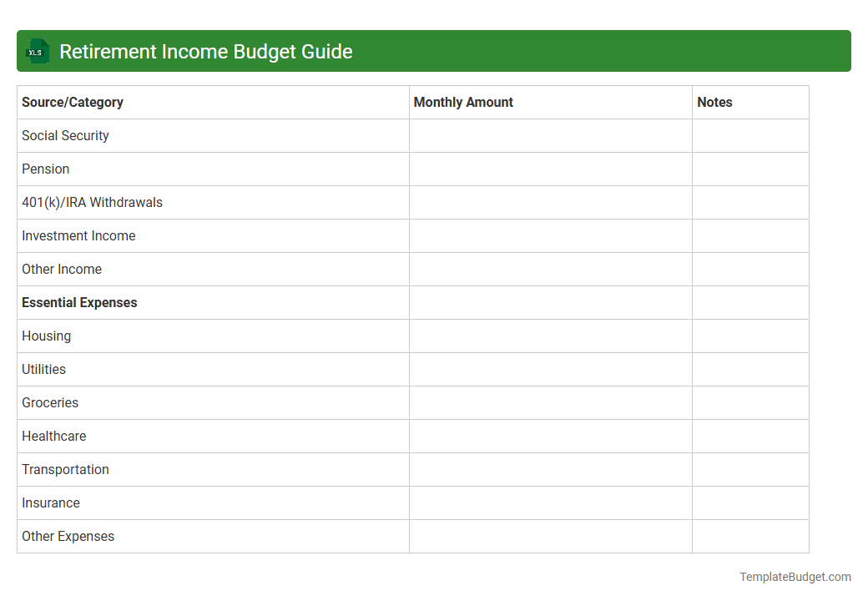This screenshot has width=868, height=601.
Task: Select the Other Income cell
Action: (62, 269)
